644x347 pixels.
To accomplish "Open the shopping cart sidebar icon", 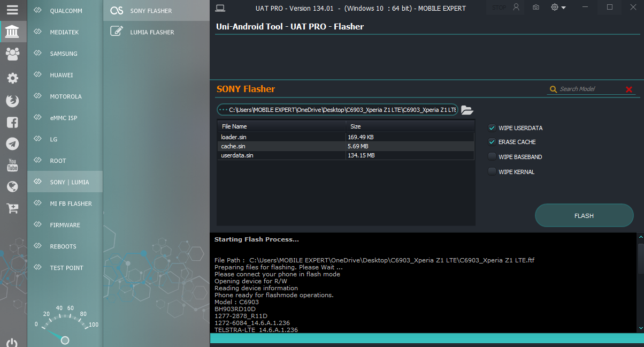I will point(12,208).
